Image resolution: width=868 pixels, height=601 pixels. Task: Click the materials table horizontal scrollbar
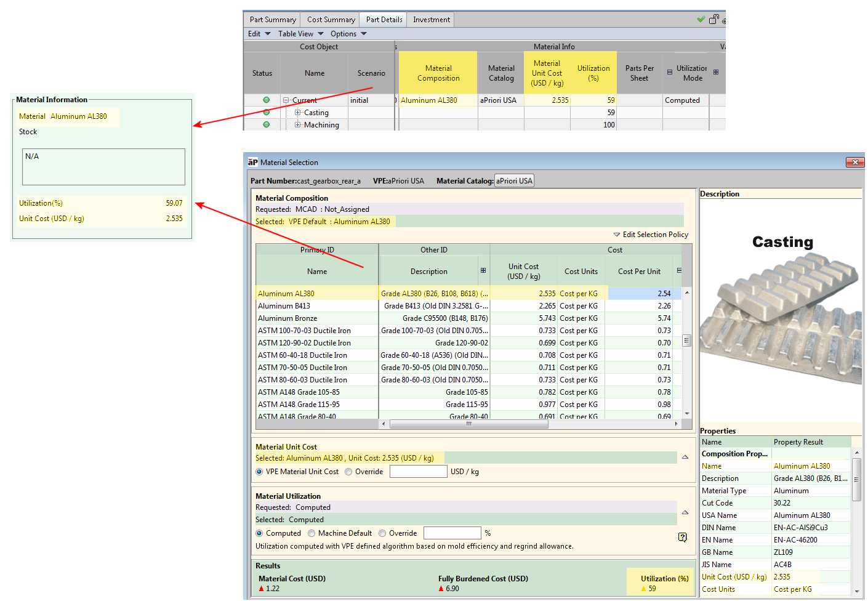(x=468, y=424)
